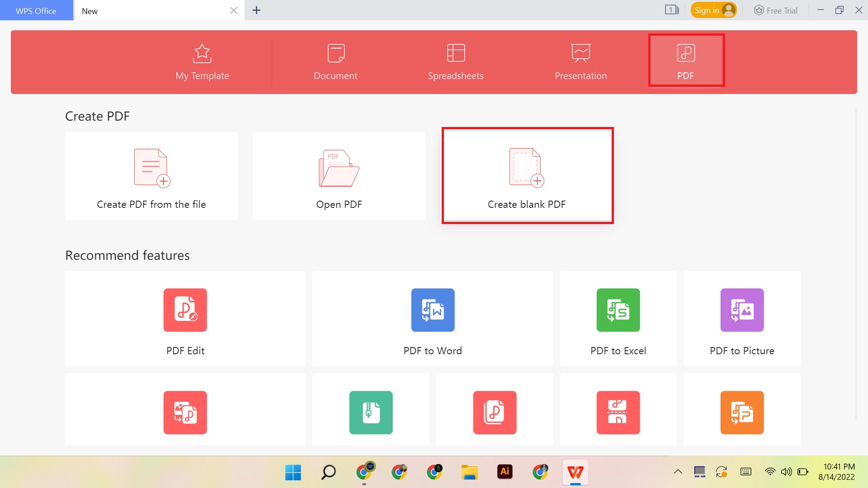Choose Create PDF from the file
Viewport: 868px width, 488px height.
point(151,176)
